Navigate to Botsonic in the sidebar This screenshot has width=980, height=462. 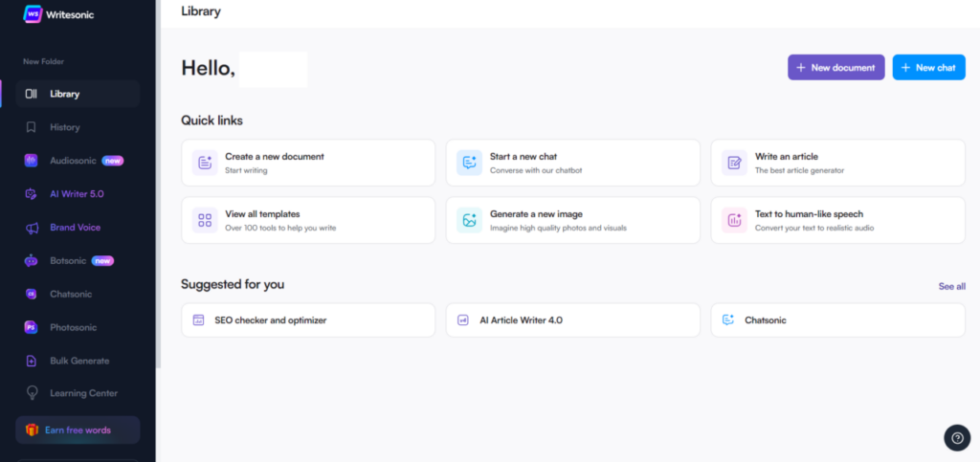(x=68, y=261)
